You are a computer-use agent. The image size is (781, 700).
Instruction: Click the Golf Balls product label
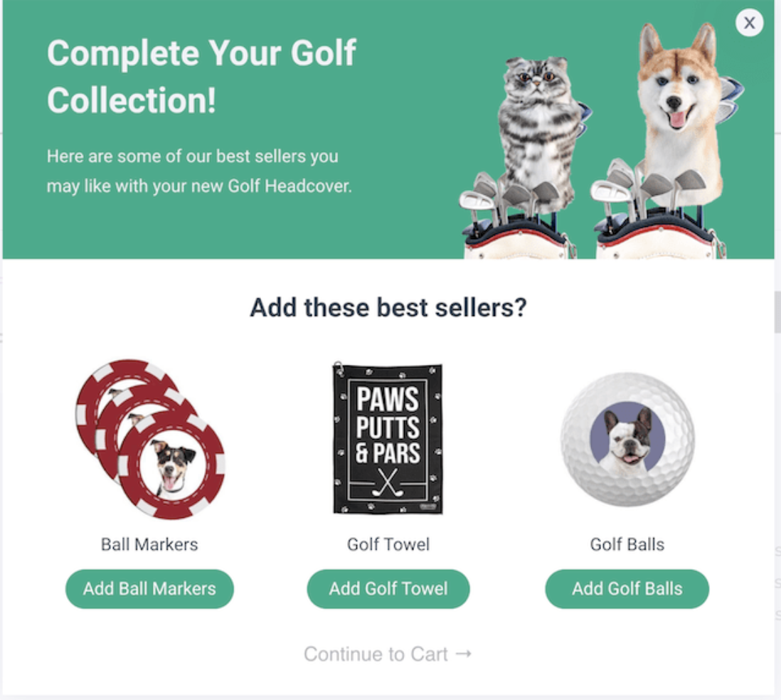click(x=627, y=544)
